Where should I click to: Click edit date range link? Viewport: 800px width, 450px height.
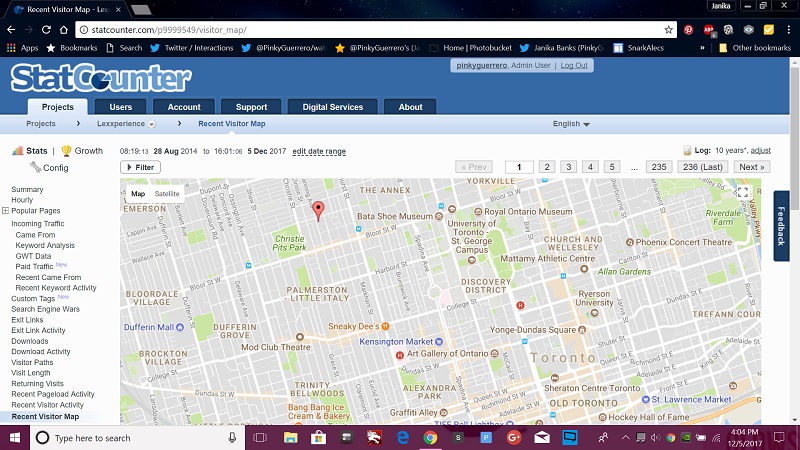(x=319, y=152)
